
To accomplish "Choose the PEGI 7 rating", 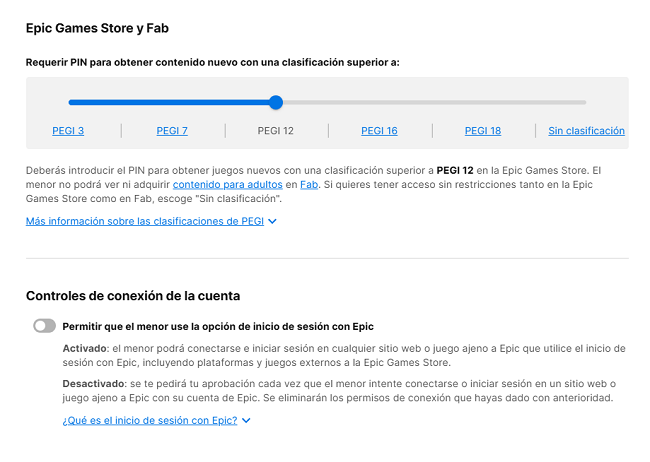I will coord(172,131).
